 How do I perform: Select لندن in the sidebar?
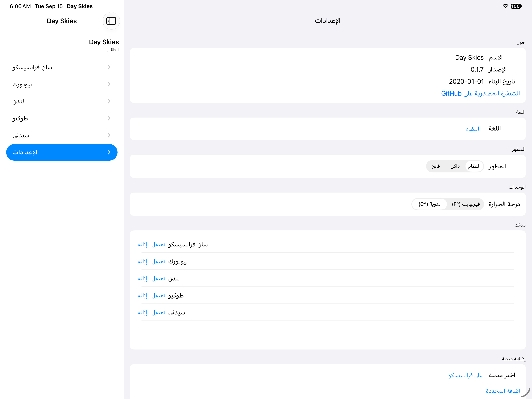click(62, 101)
